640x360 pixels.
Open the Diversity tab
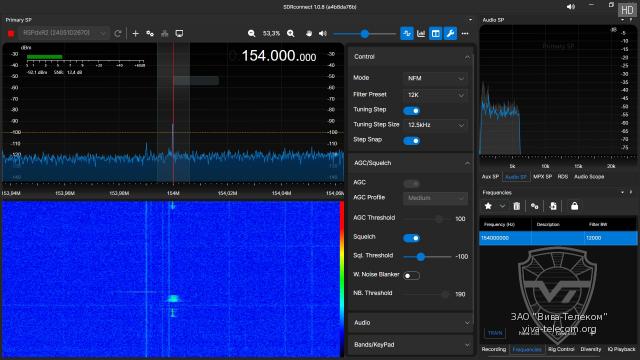pos(591,349)
